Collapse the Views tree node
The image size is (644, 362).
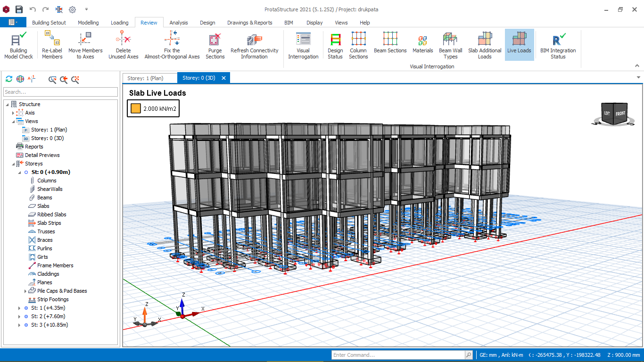[13, 121]
